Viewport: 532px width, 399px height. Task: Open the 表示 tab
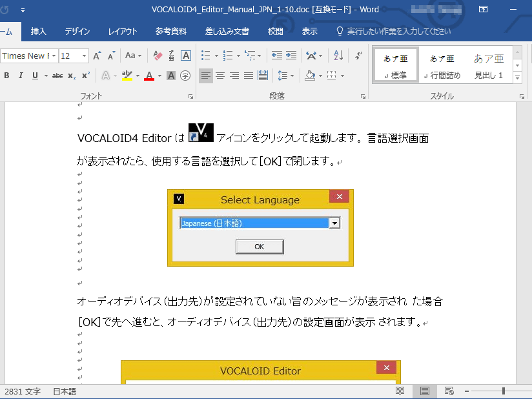point(309,31)
